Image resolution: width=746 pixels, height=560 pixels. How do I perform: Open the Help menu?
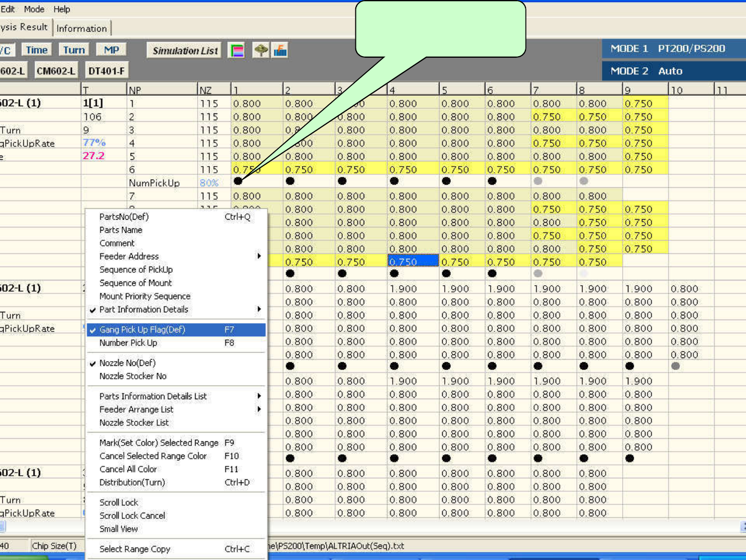pyautogui.click(x=61, y=9)
